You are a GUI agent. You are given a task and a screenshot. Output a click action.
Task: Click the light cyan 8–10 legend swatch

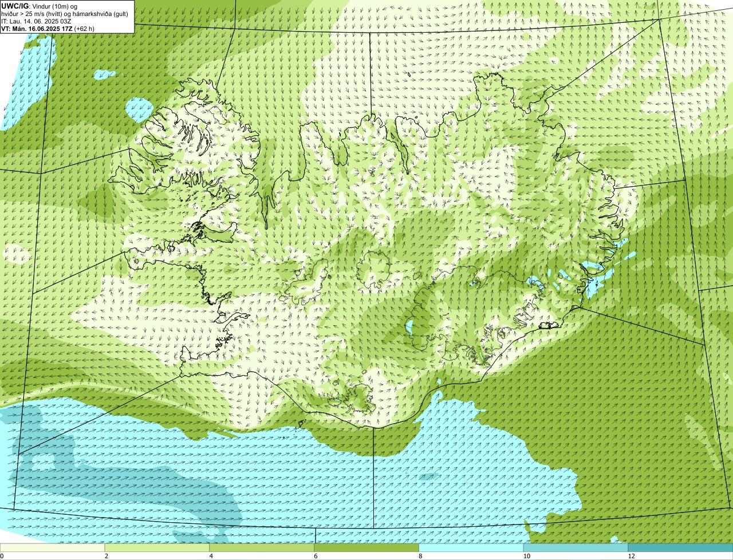[x=471, y=548]
